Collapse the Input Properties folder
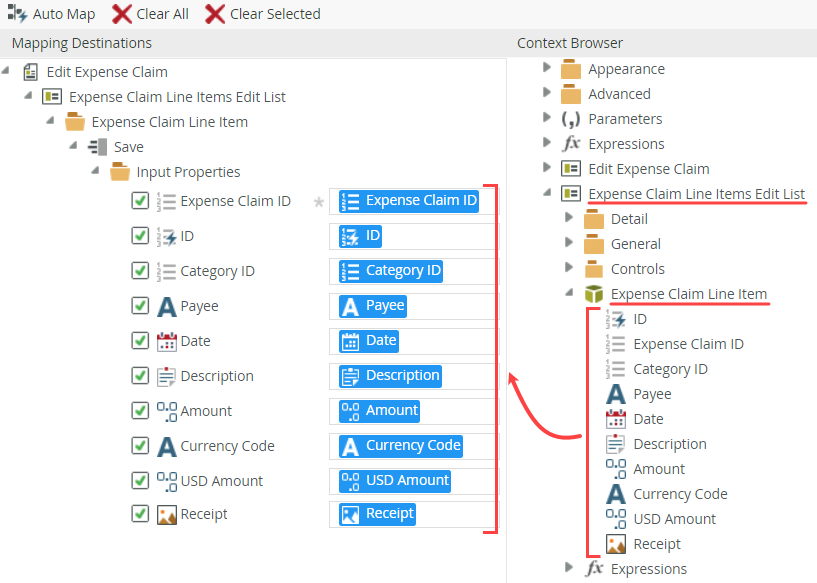This screenshot has height=583, width=817. 95,170
